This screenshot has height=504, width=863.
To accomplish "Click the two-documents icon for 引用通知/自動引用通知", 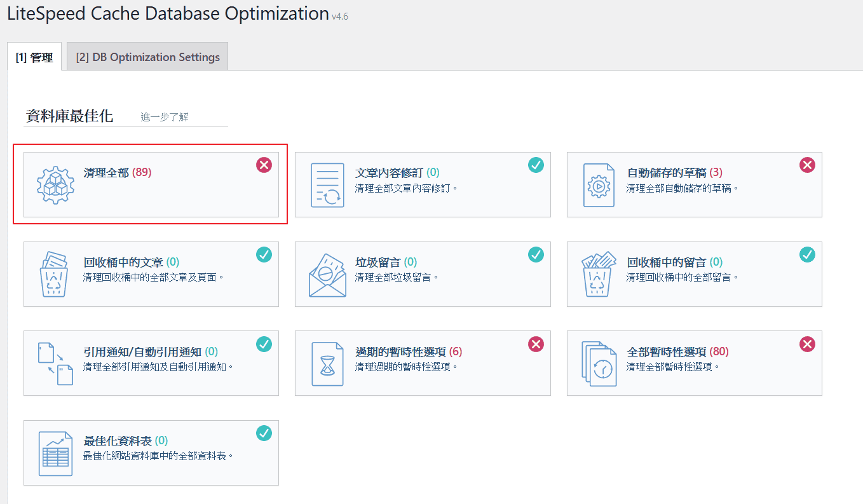I will [56, 364].
